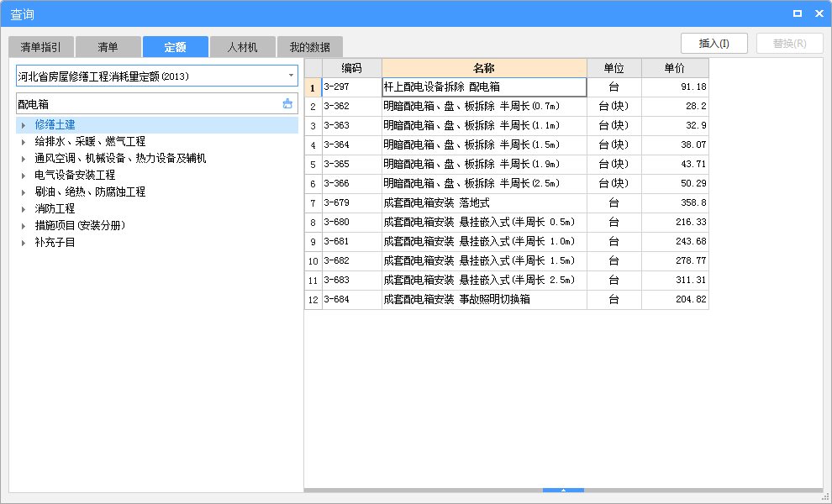Screen dimensions: 832x504
Task: Select 给排水、采暖、燃气工程 tree item
Action: 90,142
